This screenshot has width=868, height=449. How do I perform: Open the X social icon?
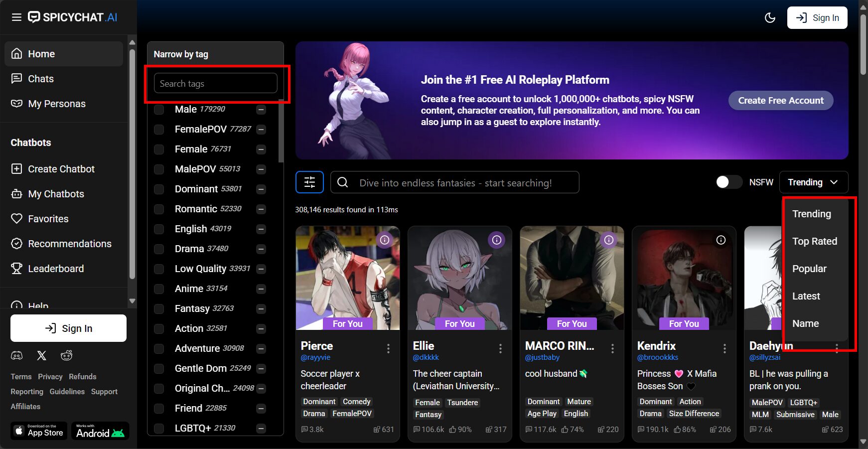(x=42, y=355)
